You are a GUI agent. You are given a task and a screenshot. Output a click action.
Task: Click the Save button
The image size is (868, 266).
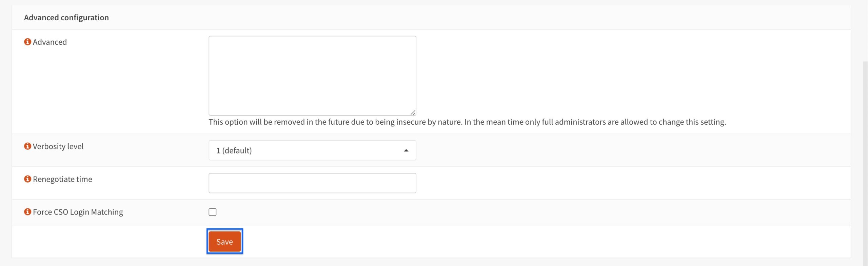[x=224, y=242]
